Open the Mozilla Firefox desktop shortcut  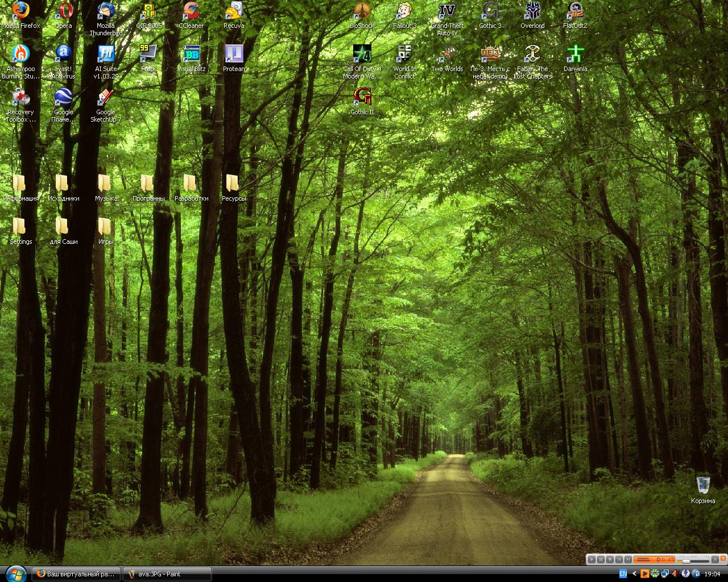pyautogui.click(x=20, y=11)
